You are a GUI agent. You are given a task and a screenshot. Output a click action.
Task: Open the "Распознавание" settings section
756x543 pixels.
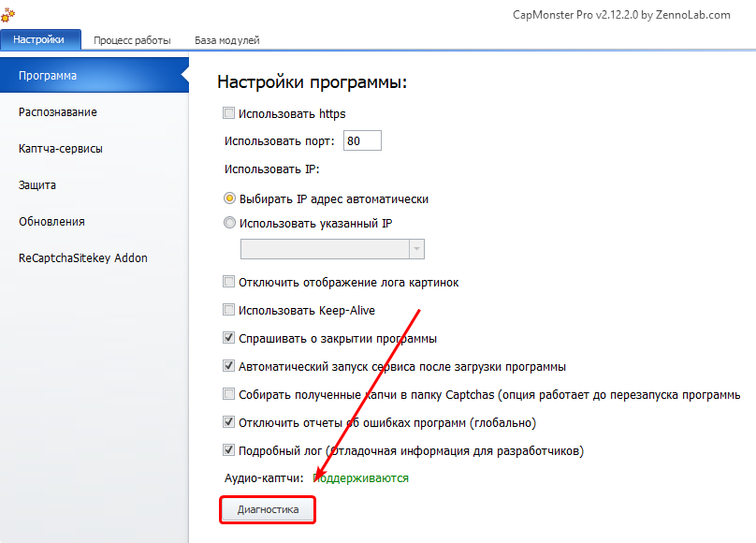58,112
